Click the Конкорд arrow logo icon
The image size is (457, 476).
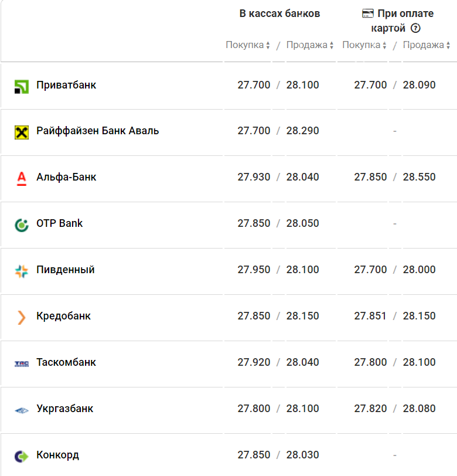click(22, 456)
